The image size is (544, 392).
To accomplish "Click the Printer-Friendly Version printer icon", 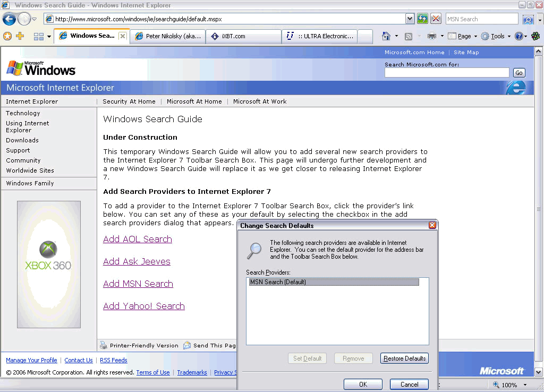I will (104, 345).
